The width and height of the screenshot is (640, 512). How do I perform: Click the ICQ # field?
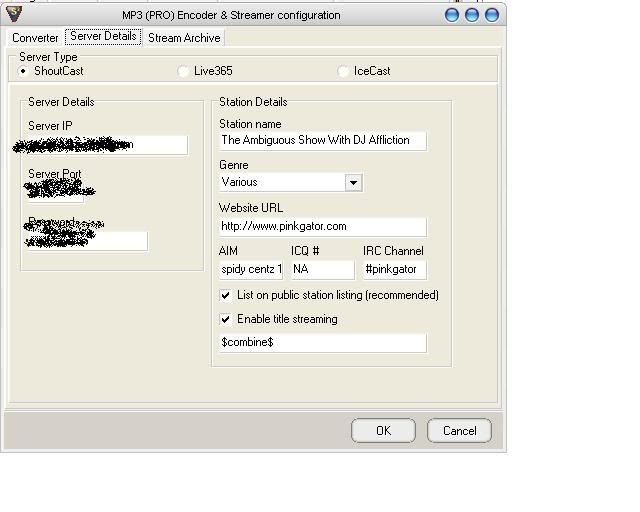(x=322, y=269)
